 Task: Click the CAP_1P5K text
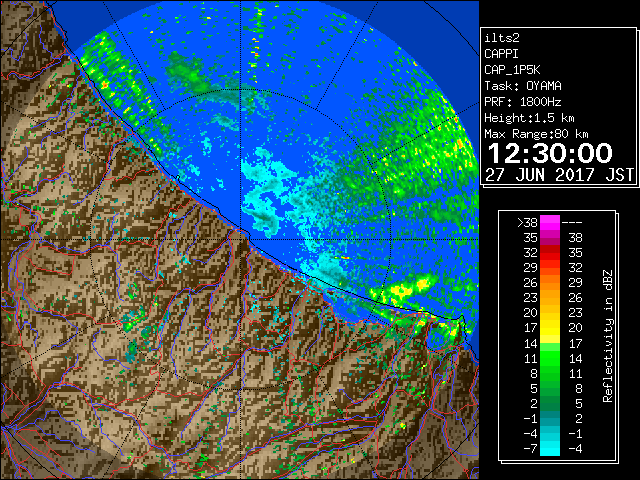pos(512,70)
